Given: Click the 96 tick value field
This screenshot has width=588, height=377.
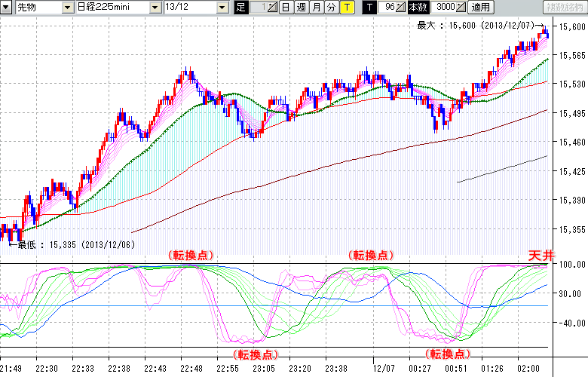Looking at the screenshot, I should coord(387,7).
